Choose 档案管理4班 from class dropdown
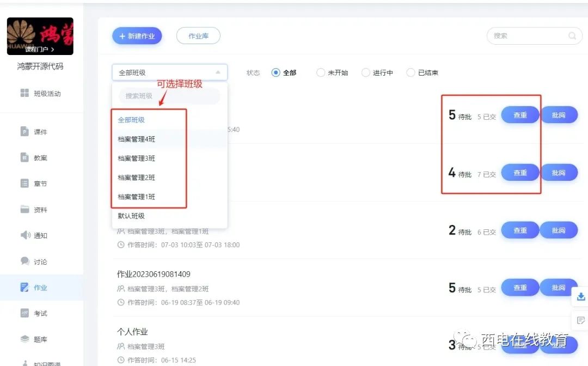The height and width of the screenshot is (366, 588). point(137,139)
